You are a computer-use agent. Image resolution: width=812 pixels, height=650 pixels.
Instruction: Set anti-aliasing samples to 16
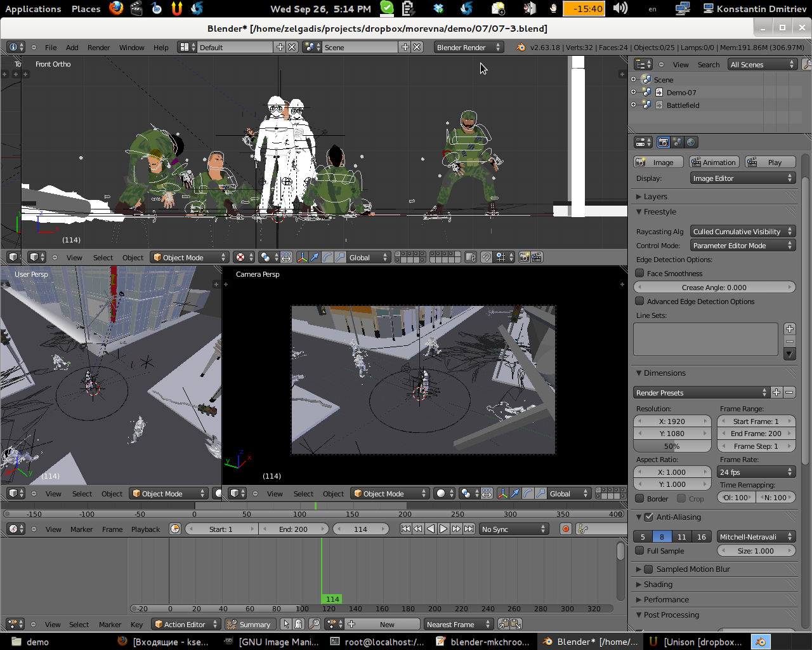click(702, 536)
